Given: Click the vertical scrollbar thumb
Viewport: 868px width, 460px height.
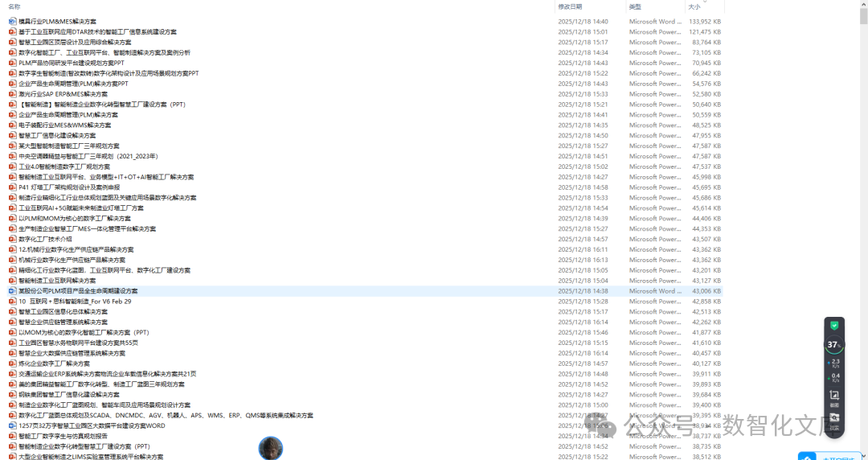Looking at the screenshot, I should (863, 16).
